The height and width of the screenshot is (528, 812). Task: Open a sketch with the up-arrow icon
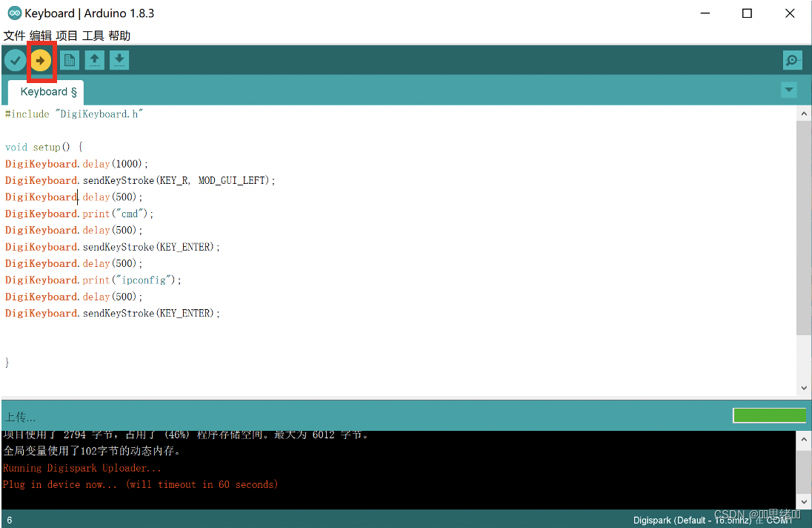click(x=94, y=60)
